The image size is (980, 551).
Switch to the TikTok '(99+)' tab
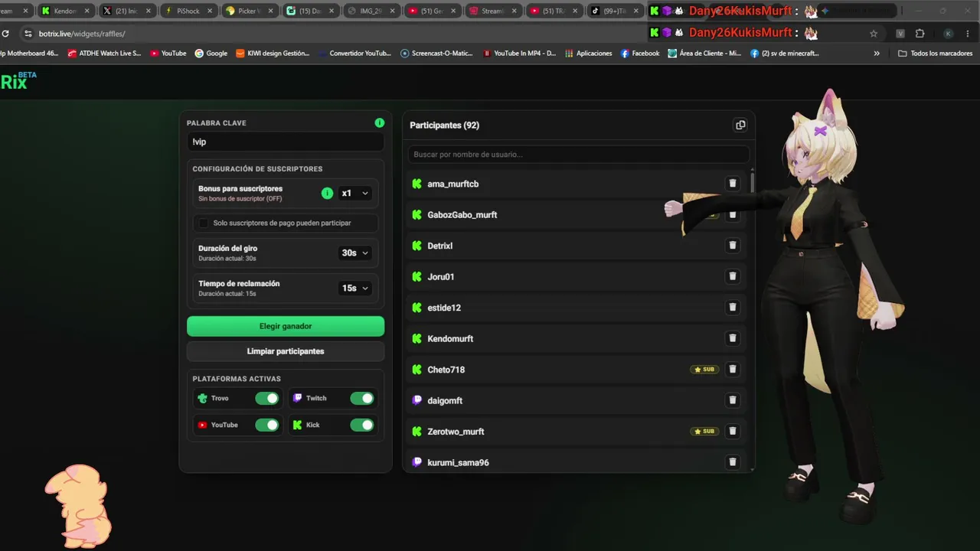613,11
